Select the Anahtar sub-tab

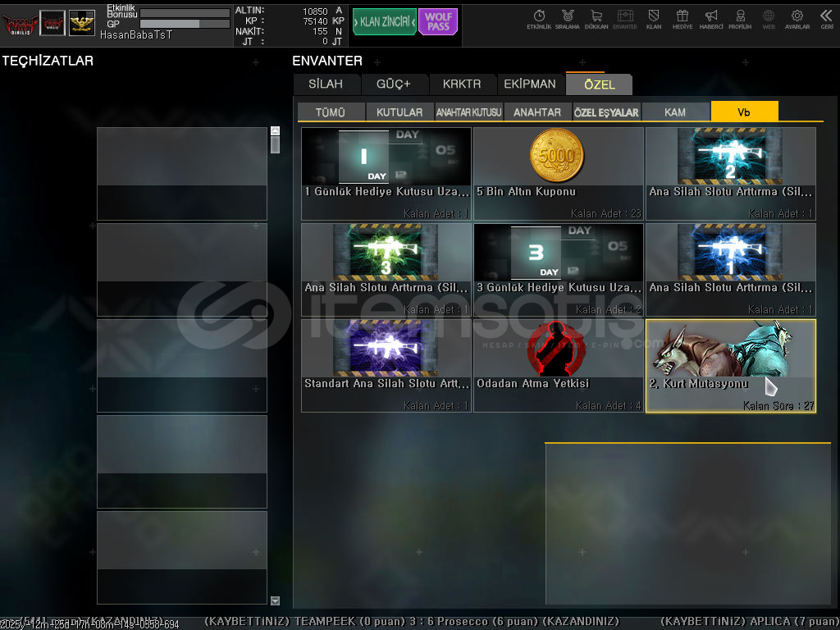[x=537, y=112]
